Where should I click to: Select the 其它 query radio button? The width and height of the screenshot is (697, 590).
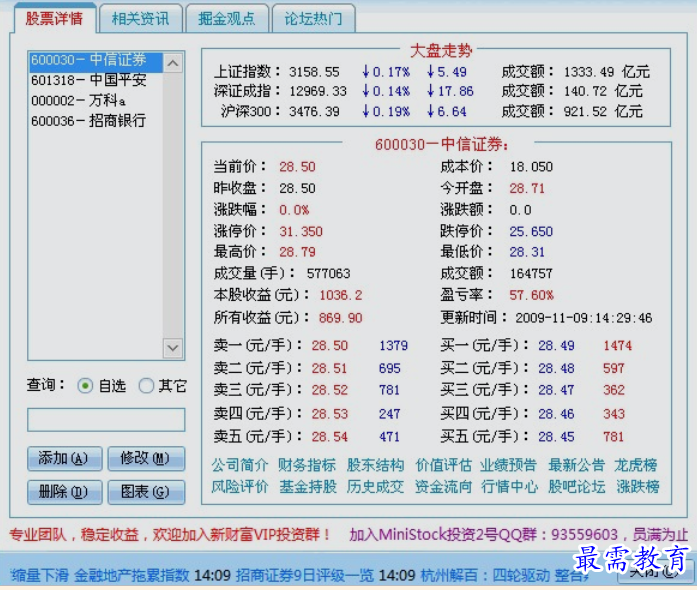146,385
